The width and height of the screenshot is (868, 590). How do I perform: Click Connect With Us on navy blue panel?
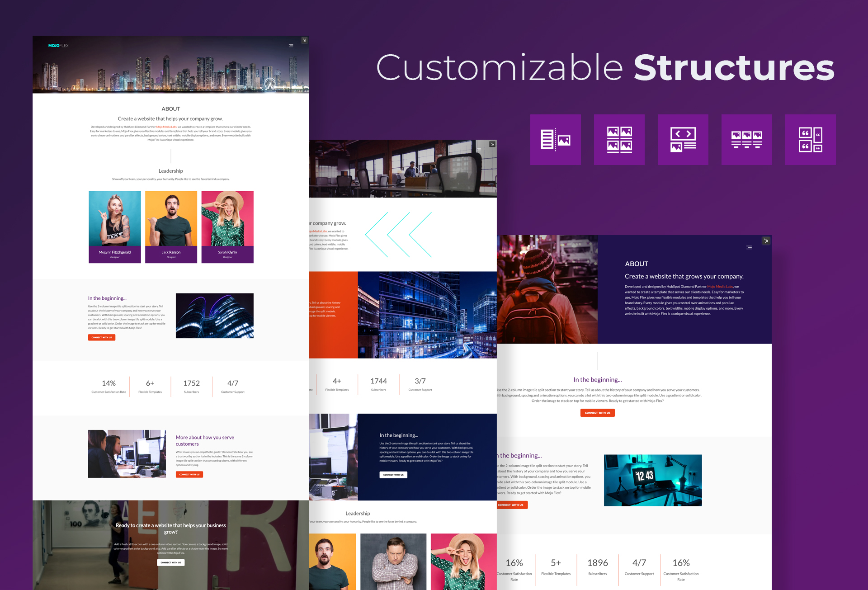tap(393, 475)
